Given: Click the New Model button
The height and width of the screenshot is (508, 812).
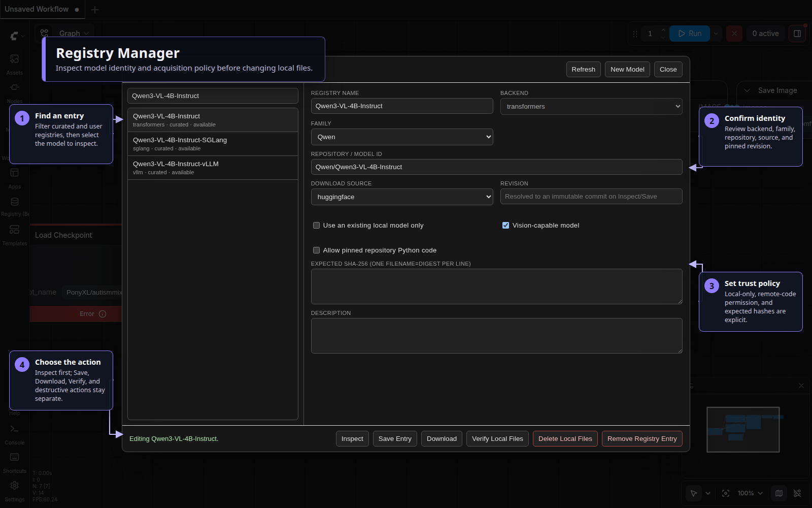Looking at the screenshot, I should point(627,70).
